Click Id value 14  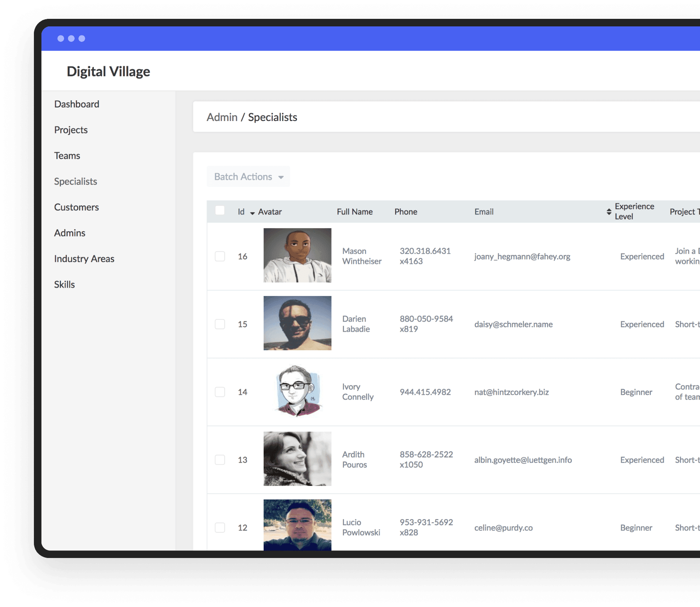pos(242,392)
